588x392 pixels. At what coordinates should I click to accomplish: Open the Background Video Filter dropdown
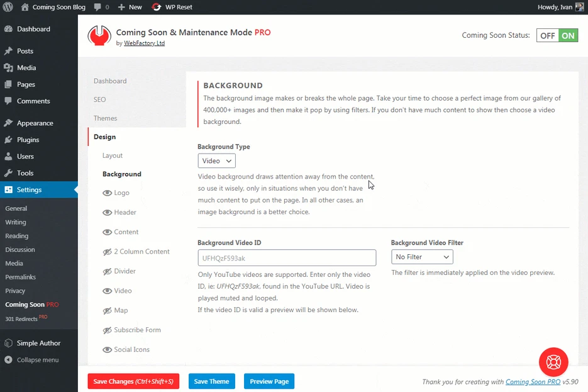point(421,257)
